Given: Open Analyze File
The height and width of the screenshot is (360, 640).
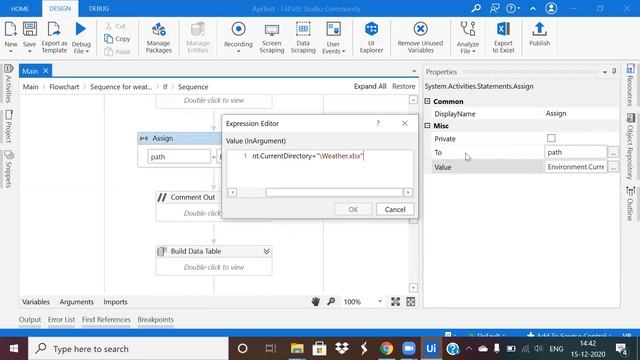Looking at the screenshot, I should 468,37.
